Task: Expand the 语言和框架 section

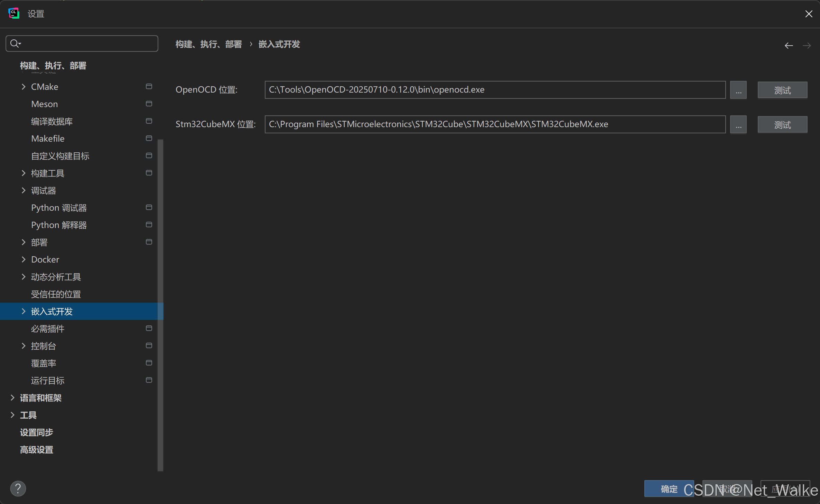Action: coord(12,398)
